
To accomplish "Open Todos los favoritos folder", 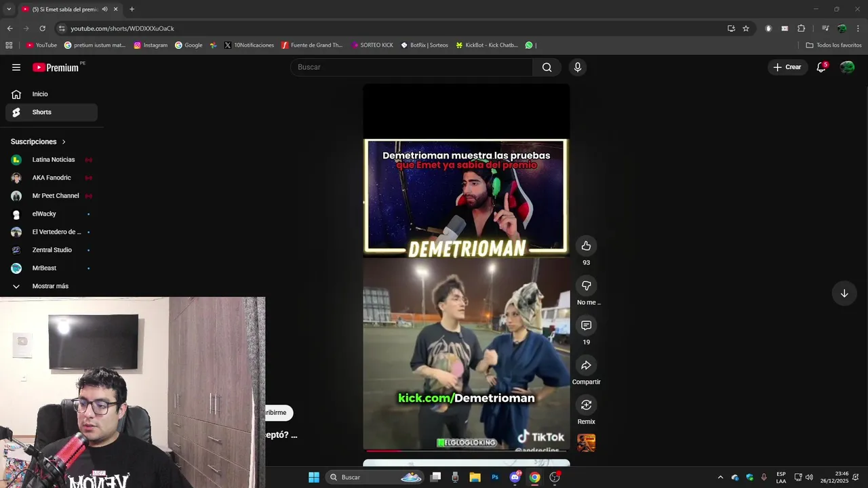I will [x=833, y=45].
